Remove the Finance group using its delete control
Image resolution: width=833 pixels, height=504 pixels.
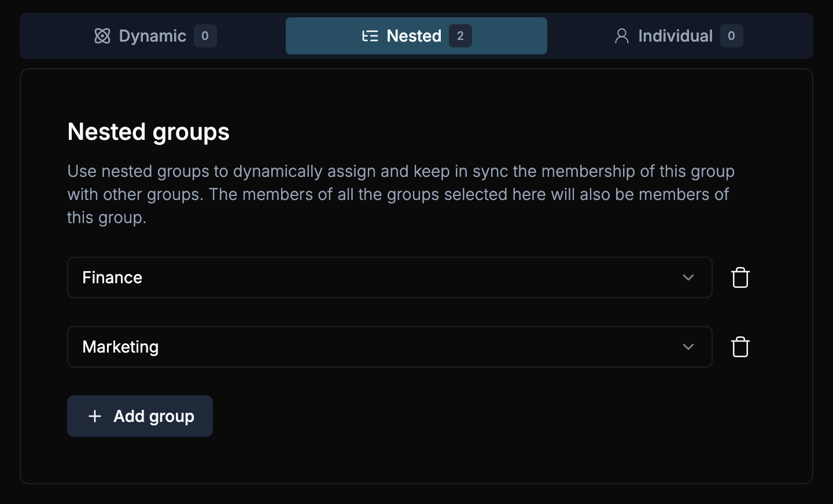click(x=740, y=277)
